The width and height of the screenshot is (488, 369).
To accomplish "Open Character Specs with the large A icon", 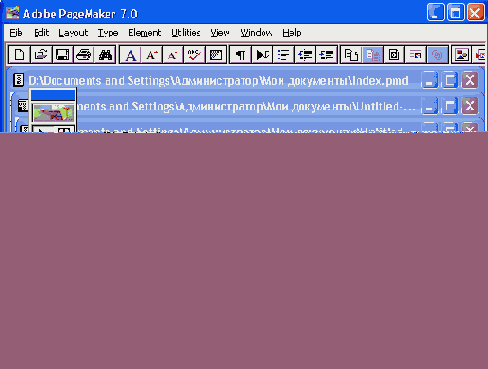I will coord(130,55).
